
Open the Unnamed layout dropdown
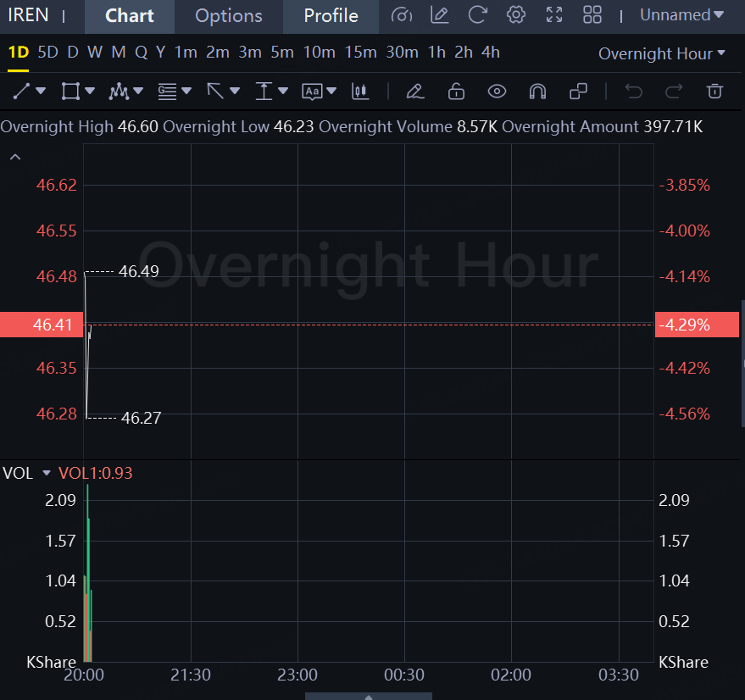[681, 15]
